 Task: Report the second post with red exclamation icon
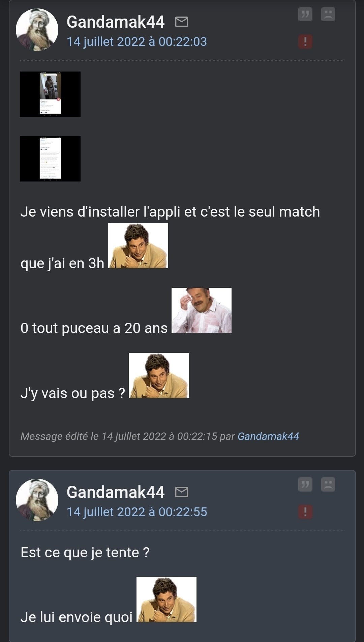pyautogui.click(x=305, y=512)
